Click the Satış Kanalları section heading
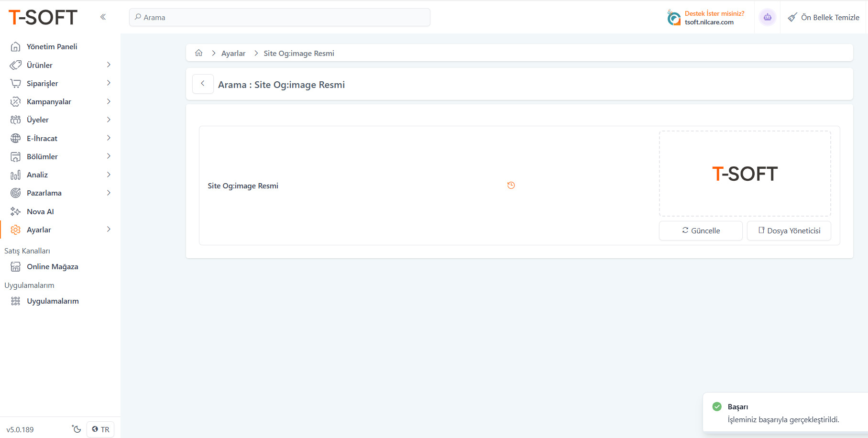The height and width of the screenshot is (438, 868). [27, 251]
